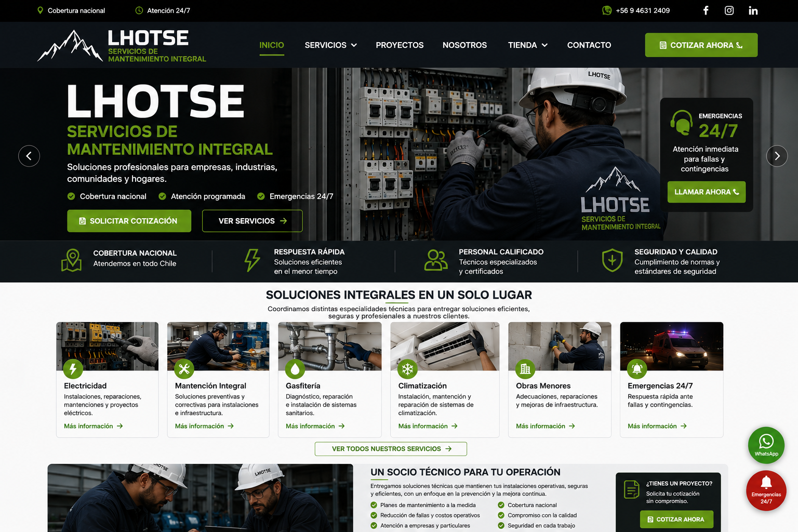798x532 pixels.
Task: Click Ver Todos Nuestros Servicios button
Action: pyautogui.click(x=391, y=449)
